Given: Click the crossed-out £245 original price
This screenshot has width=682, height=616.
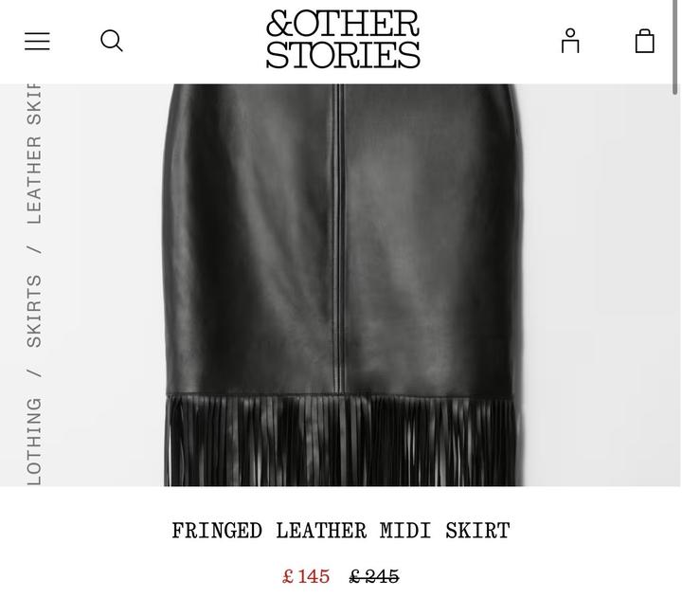Looking at the screenshot, I should click(x=374, y=577).
